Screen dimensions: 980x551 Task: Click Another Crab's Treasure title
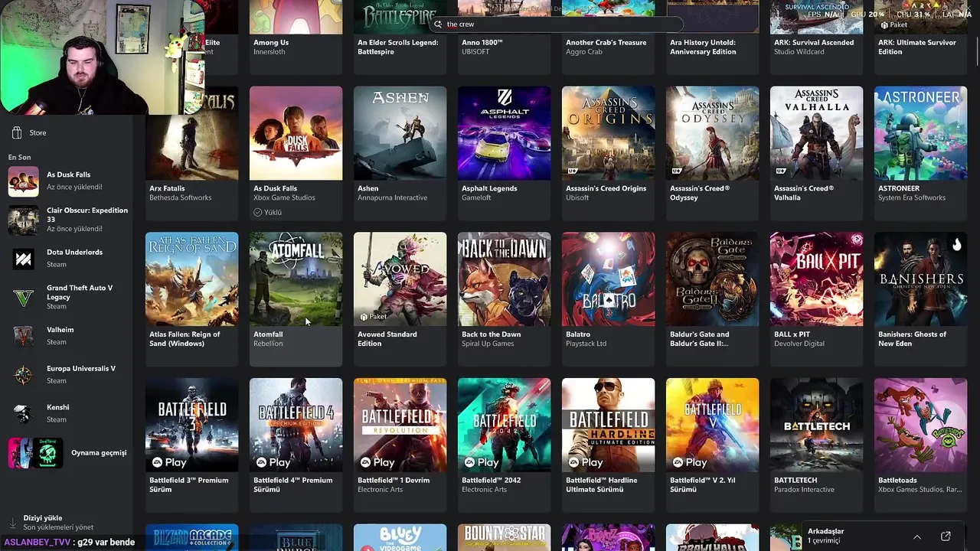[x=606, y=43]
